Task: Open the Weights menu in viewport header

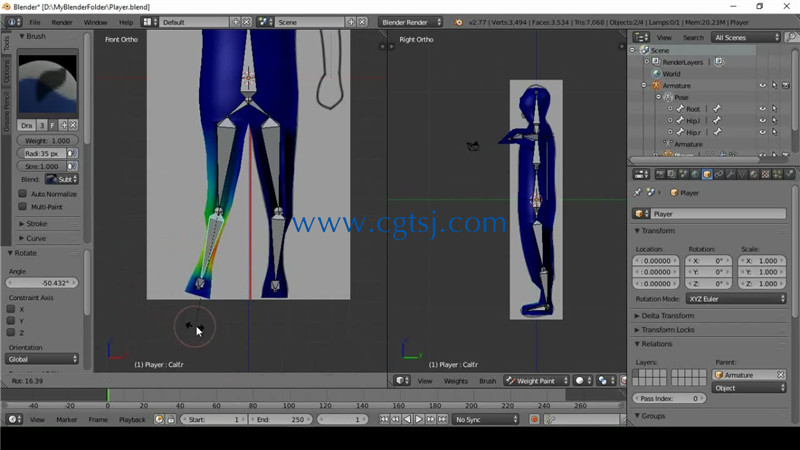Action: coord(456,381)
